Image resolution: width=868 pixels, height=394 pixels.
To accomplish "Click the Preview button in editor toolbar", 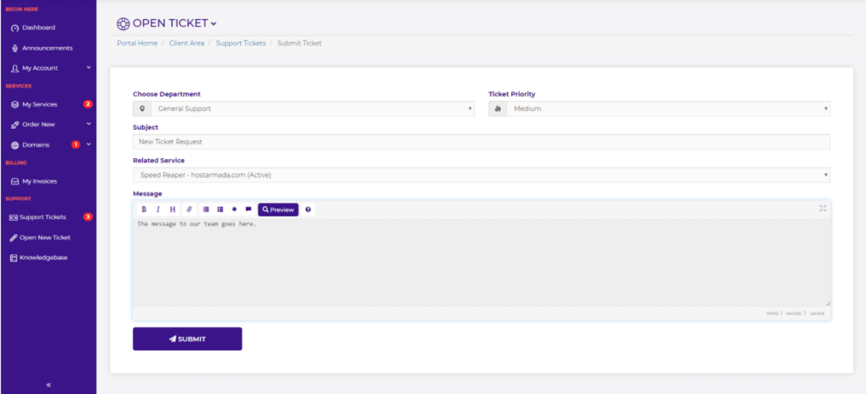I will (278, 209).
